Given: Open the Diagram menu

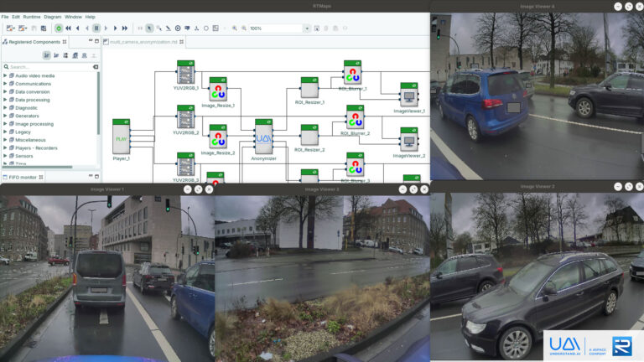Looking at the screenshot, I should (53, 17).
